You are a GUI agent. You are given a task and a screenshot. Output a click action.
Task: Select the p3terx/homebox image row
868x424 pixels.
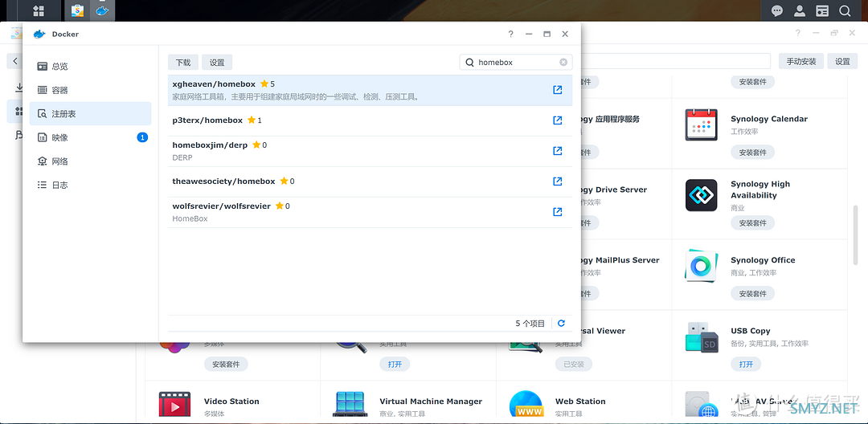(371, 120)
